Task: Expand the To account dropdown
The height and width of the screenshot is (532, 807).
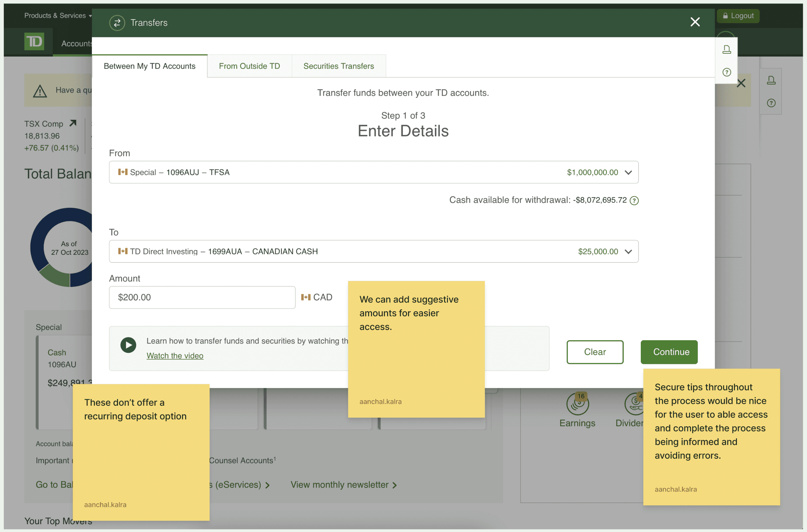Action: click(x=628, y=252)
